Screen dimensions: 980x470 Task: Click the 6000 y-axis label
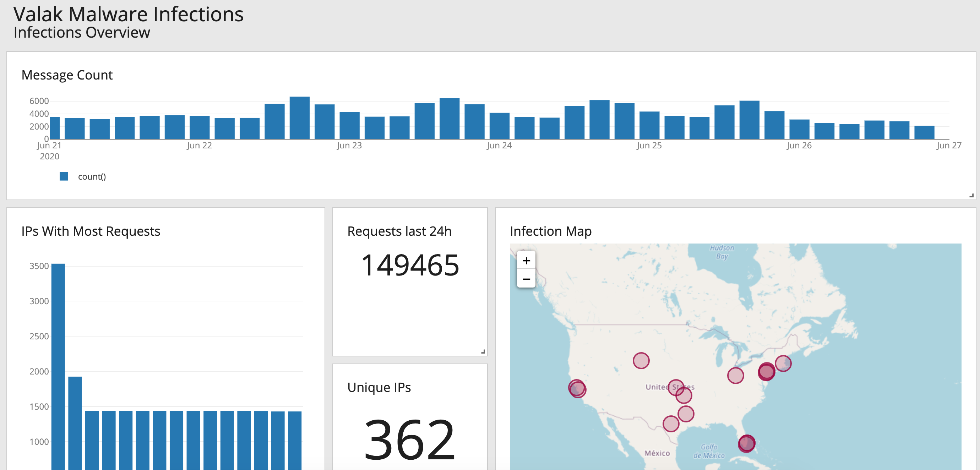coord(39,101)
